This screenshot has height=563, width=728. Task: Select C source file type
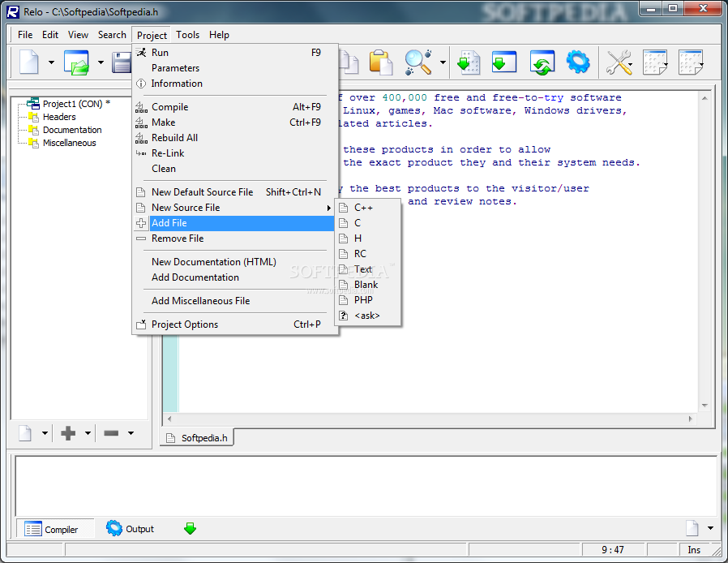click(x=367, y=223)
